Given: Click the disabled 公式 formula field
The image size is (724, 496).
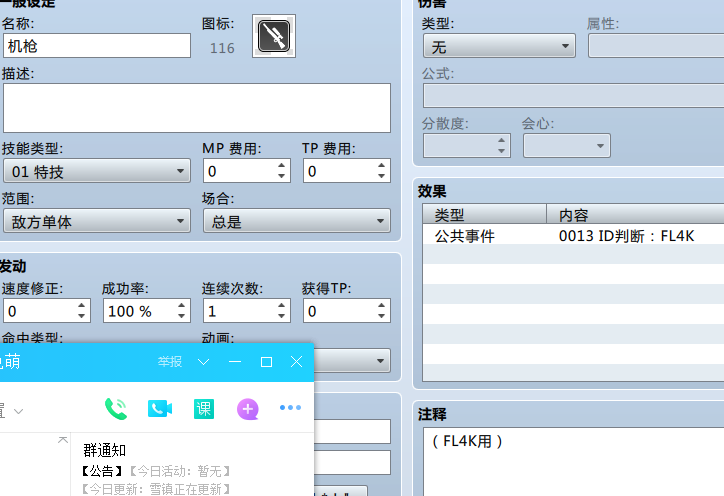Looking at the screenshot, I should [x=573, y=96].
